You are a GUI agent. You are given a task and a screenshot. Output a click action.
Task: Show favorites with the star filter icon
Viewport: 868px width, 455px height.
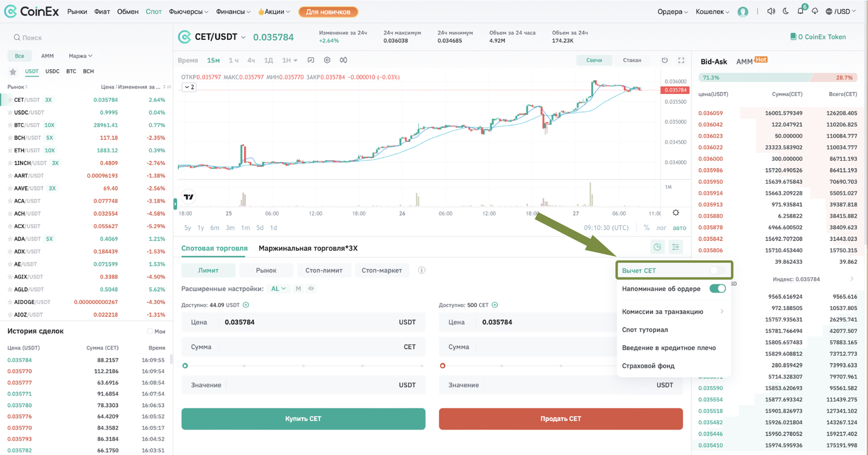pyautogui.click(x=13, y=72)
